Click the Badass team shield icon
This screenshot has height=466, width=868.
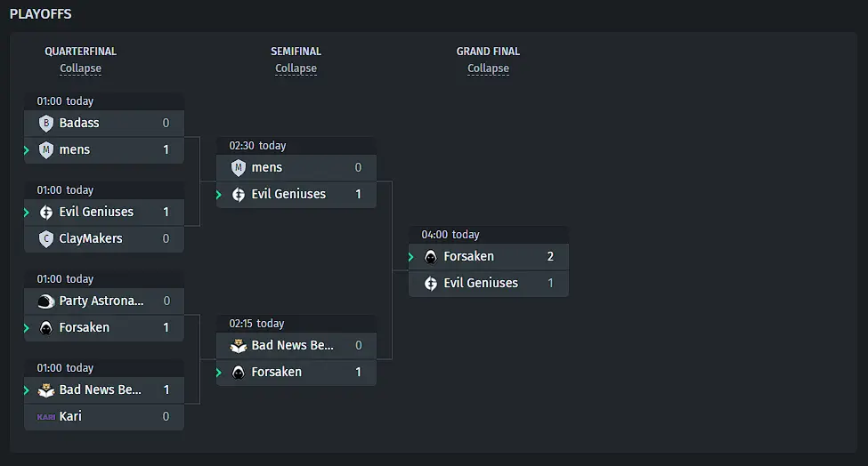(x=46, y=123)
